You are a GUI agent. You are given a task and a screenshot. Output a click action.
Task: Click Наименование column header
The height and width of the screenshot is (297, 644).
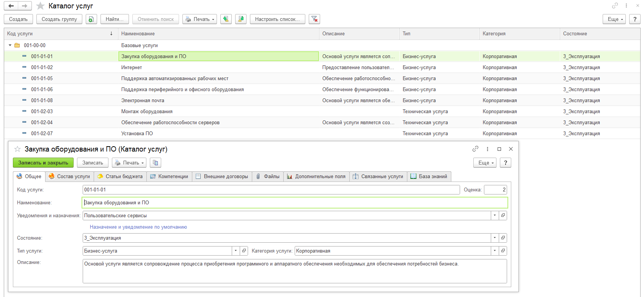click(x=218, y=33)
